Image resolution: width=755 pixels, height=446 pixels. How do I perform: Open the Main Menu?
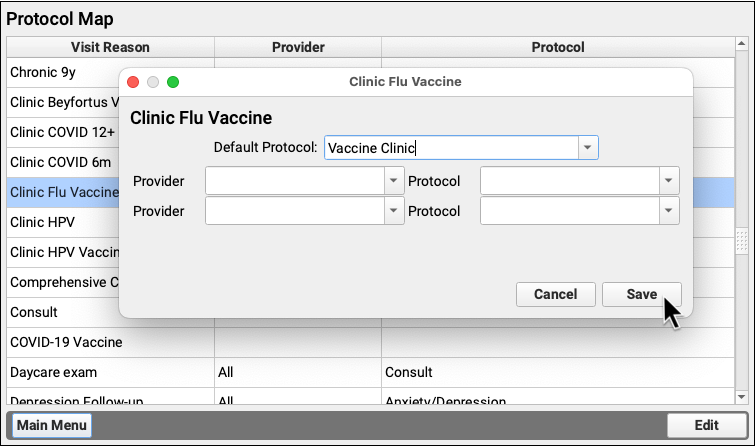[52, 425]
